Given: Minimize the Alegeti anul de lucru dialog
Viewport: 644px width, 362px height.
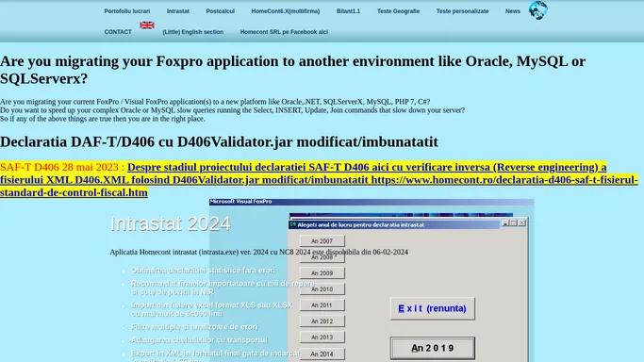Looking at the screenshot, I should tap(505, 222).
